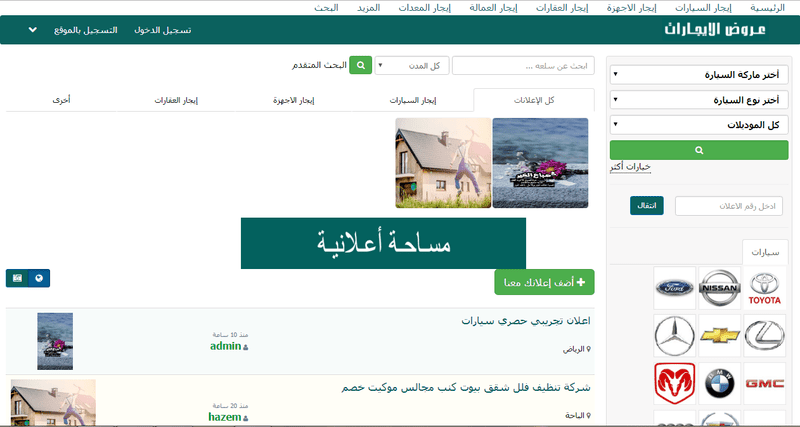Switch to globe map view
Image resolution: width=800 pixels, height=427 pixels.
(x=39, y=278)
